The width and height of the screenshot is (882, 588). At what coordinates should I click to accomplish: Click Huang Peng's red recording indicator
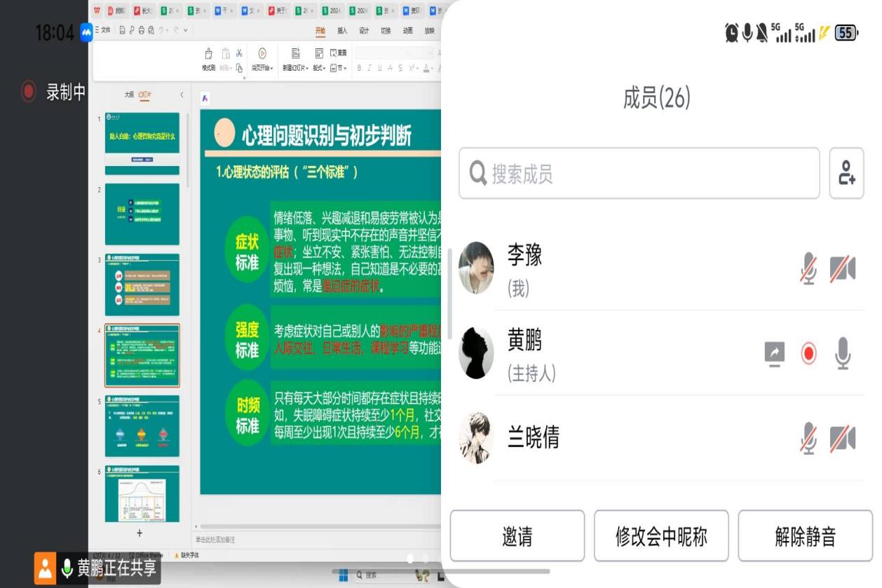pos(809,354)
